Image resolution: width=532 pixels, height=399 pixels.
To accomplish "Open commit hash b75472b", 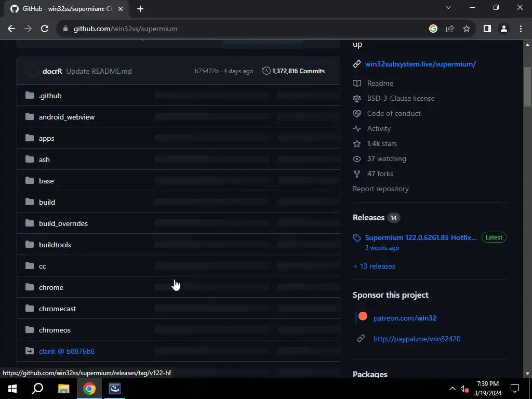I will 207,71.
